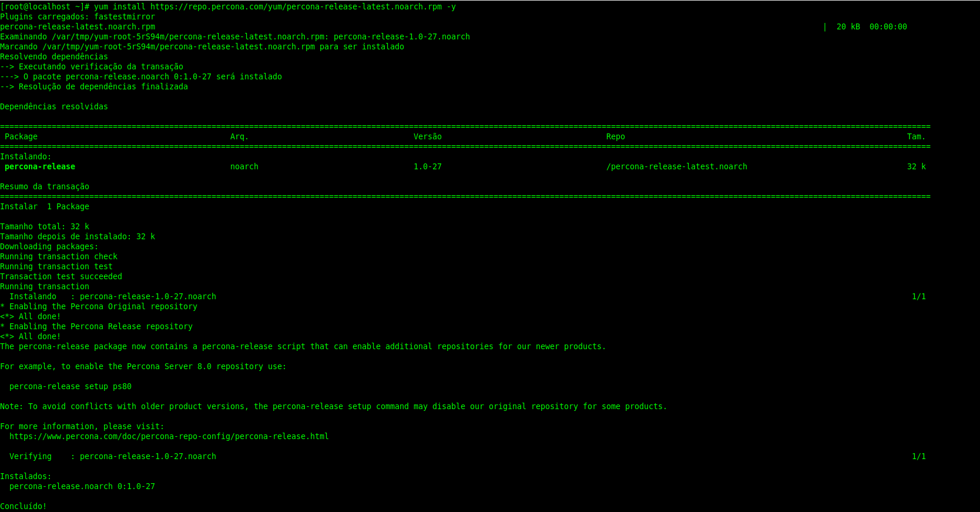Click 'Resolvendo dependências' text
Image resolution: width=980 pixels, height=512 pixels.
[54, 56]
